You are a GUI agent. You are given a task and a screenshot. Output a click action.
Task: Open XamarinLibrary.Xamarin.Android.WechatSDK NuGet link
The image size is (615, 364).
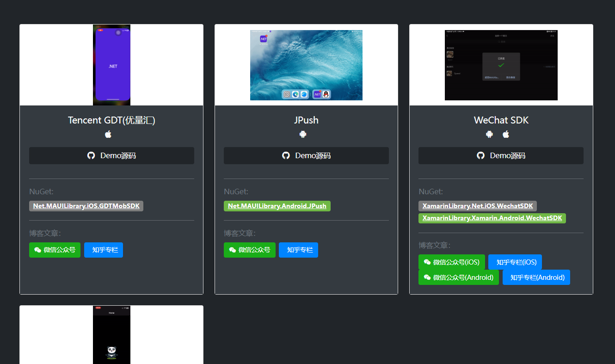click(x=492, y=218)
